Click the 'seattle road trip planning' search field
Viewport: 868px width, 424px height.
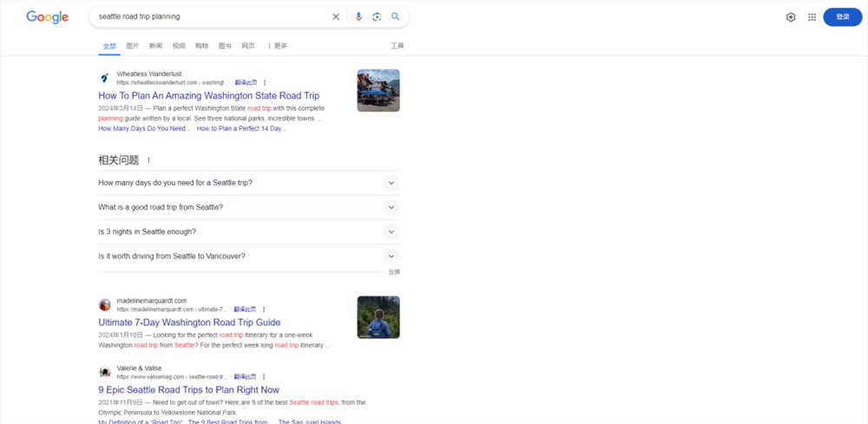coord(214,16)
